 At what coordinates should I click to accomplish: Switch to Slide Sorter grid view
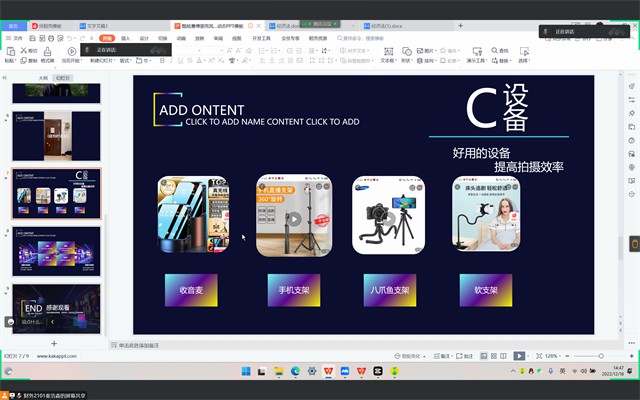[494, 356]
